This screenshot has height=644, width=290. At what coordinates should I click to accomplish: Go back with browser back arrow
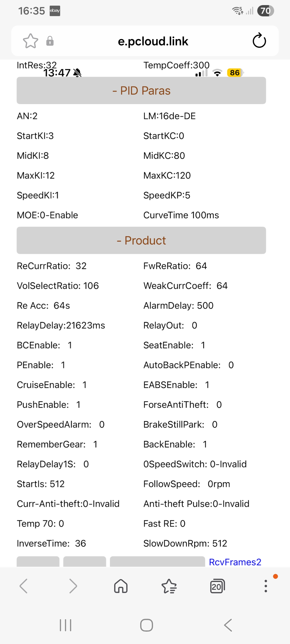[24, 586]
